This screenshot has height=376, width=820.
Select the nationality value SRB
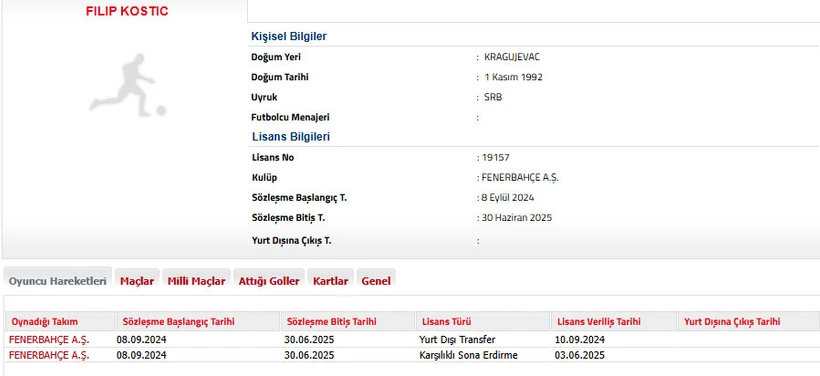[x=493, y=97]
